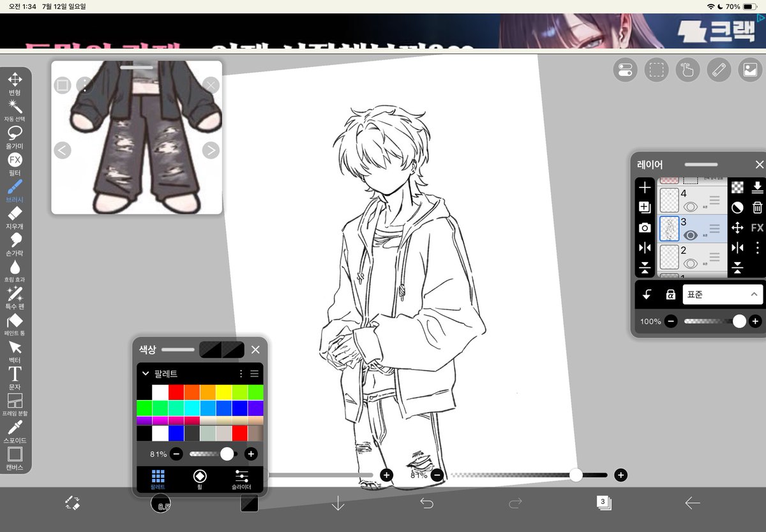Add layer from camera icon
Screen dimensions: 766x532
pyautogui.click(x=645, y=228)
